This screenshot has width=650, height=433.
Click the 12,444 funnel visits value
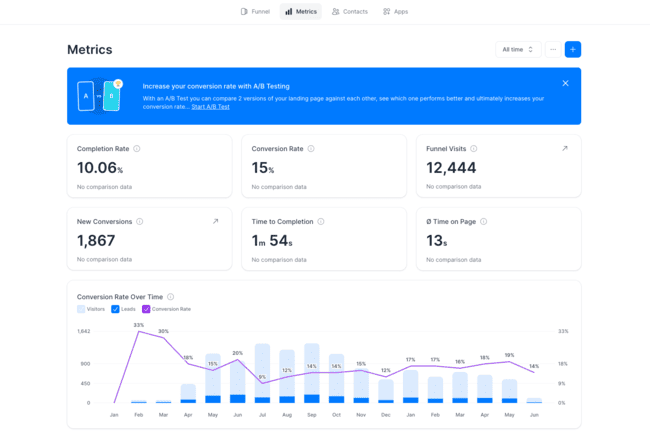point(451,168)
